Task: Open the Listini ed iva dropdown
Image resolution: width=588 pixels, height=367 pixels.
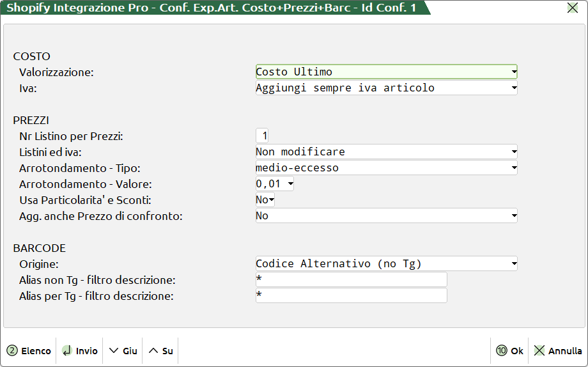Action: 386,152
